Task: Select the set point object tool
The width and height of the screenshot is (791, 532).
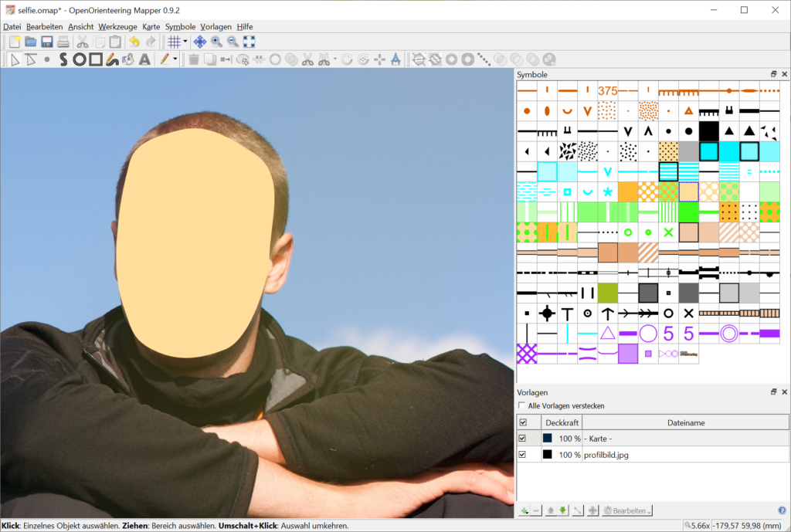Action: (x=46, y=59)
